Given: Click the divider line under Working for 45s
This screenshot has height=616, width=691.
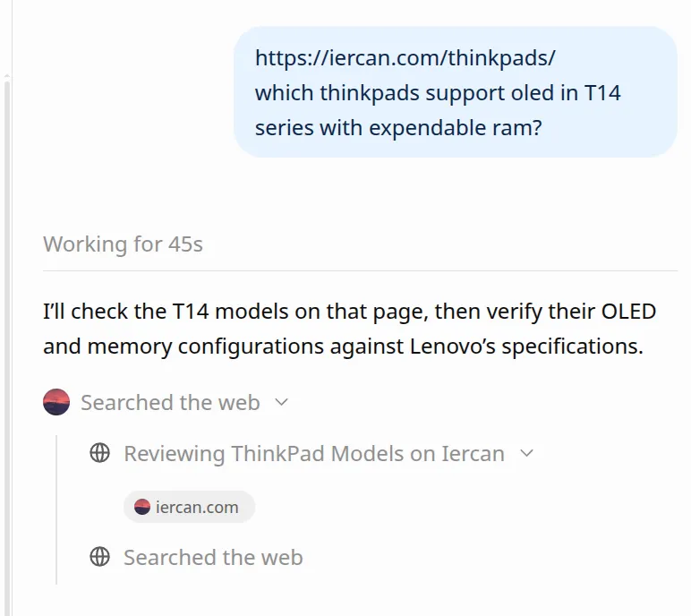Looking at the screenshot, I should [x=360, y=270].
